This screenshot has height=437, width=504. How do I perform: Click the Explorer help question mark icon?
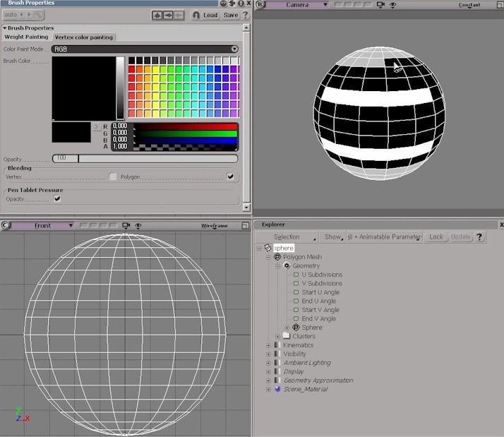click(x=480, y=237)
